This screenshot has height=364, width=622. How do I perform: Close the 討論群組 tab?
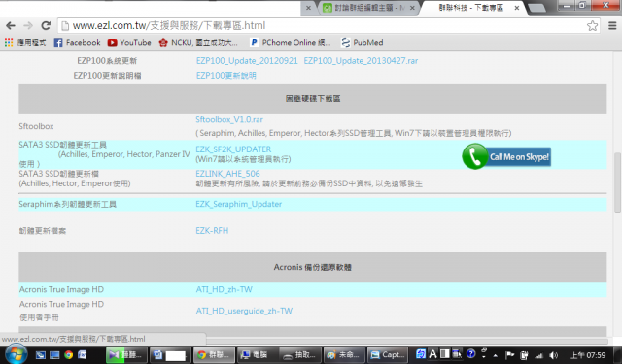[412, 8]
